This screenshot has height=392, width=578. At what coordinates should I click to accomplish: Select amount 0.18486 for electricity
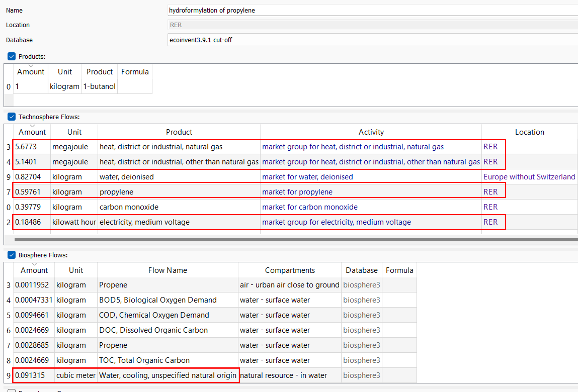click(32, 222)
